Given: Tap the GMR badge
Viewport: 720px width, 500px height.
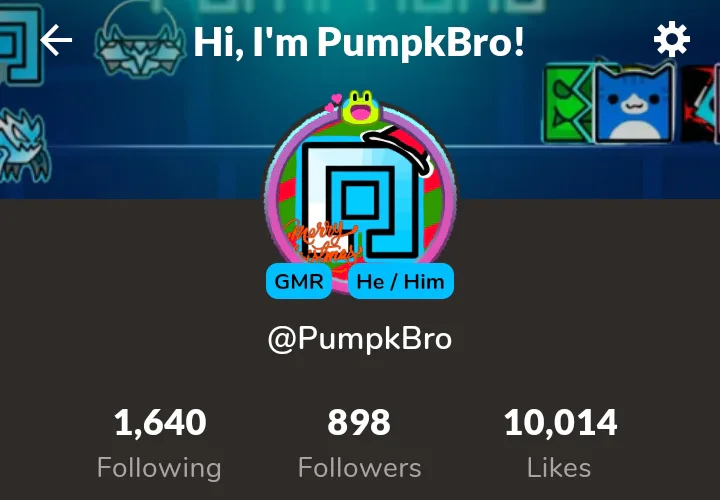Looking at the screenshot, I should click(298, 281).
